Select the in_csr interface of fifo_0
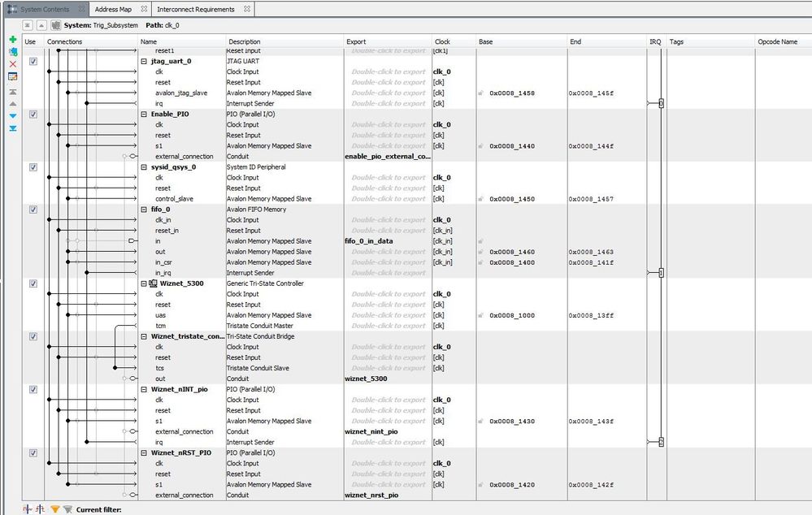 (163, 262)
